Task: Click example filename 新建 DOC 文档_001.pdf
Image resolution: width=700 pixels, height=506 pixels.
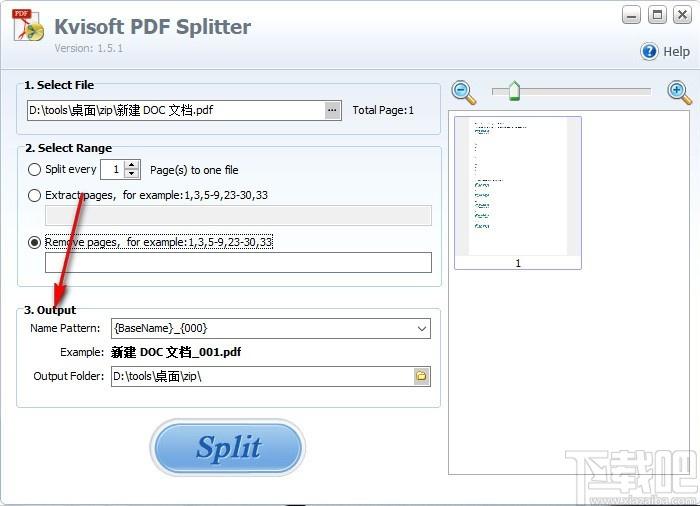Action: tap(176, 352)
